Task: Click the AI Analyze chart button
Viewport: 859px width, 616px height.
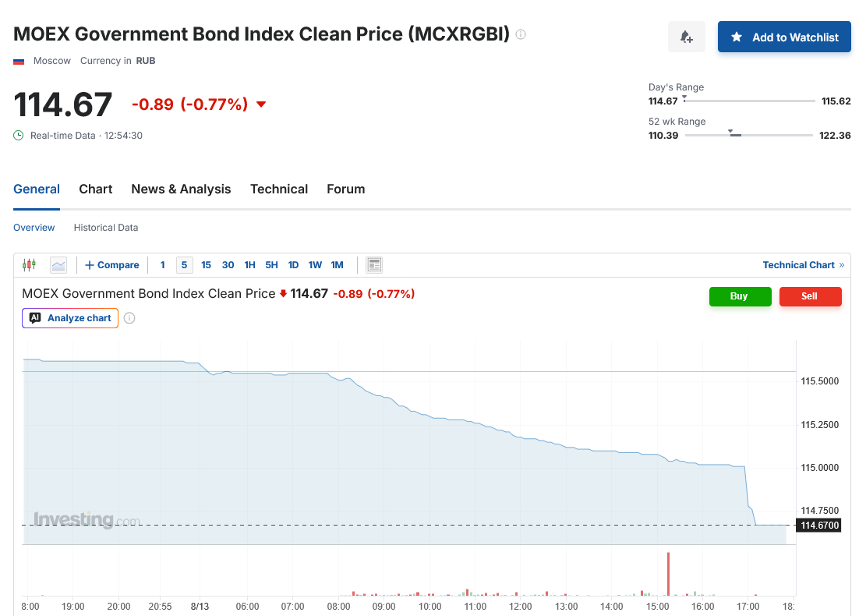Action: [x=70, y=318]
